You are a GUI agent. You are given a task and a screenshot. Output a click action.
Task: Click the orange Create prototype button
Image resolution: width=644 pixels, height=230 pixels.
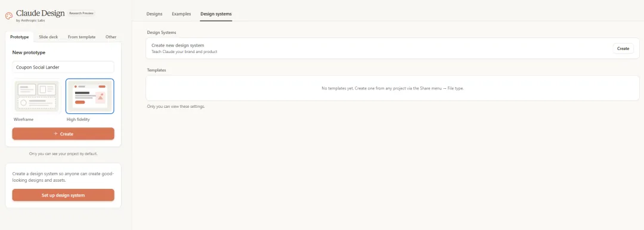click(63, 134)
